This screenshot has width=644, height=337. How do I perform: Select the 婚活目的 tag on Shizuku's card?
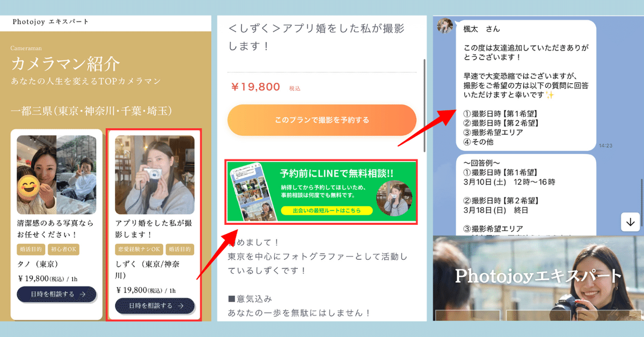[180, 250]
